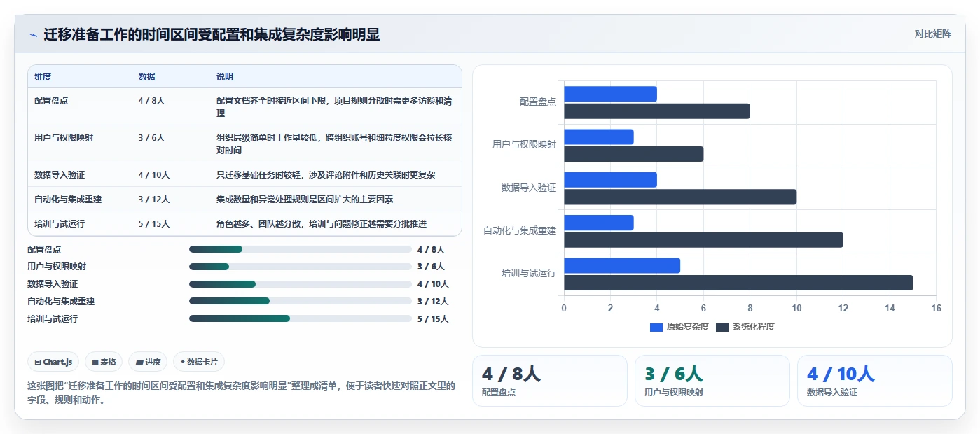Image resolution: width=980 pixels, height=434 pixels.
Task: Click the blue 用户与权限映射 chart bar
Action: point(599,136)
